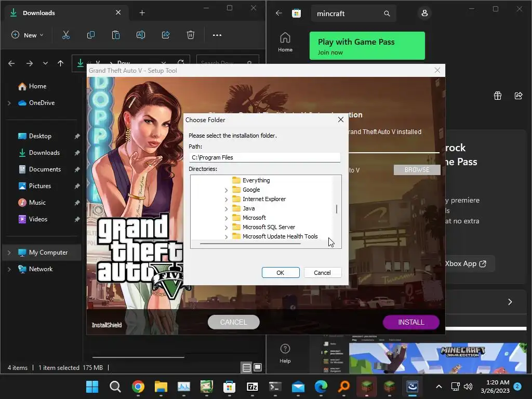Click the share icon in Microsoft Store
Image resolution: width=532 pixels, height=399 pixels.
518,96
